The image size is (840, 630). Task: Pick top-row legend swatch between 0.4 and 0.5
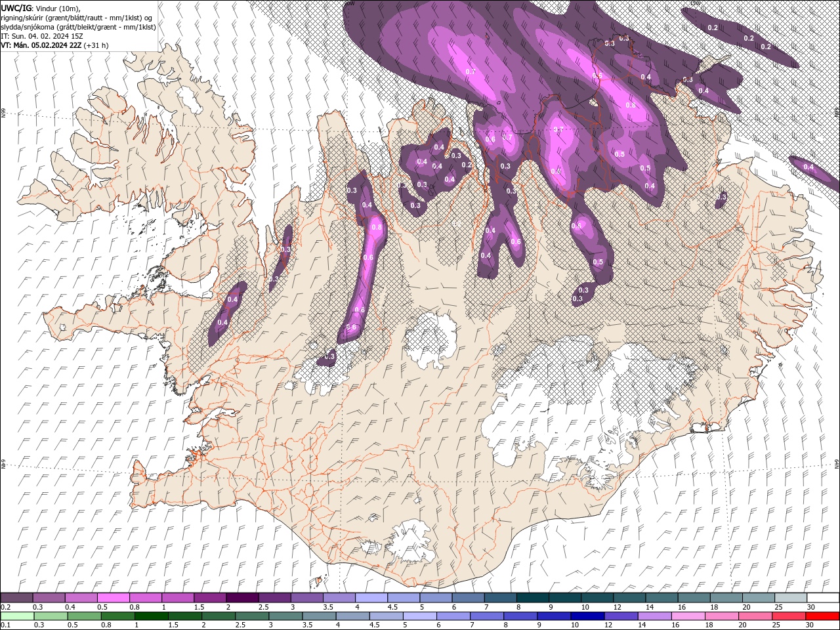coord(81,598)
